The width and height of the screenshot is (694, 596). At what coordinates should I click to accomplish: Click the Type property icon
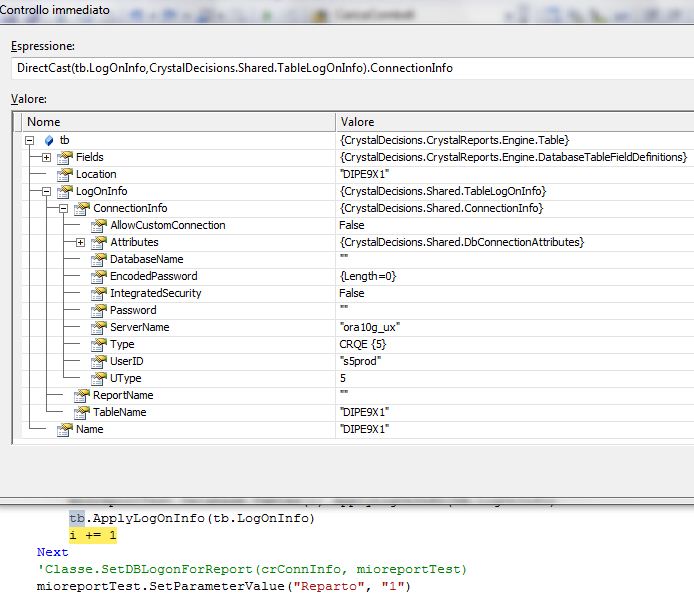pyautogui.click(x=99, y=344)
